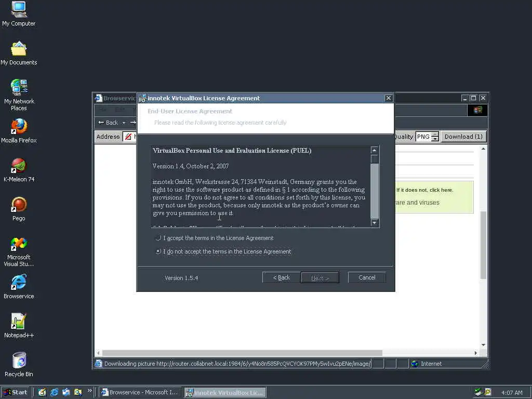Launch Mozilla Firefox from the desktop
This screenshot has width=532, height=399.
(19, 130)
